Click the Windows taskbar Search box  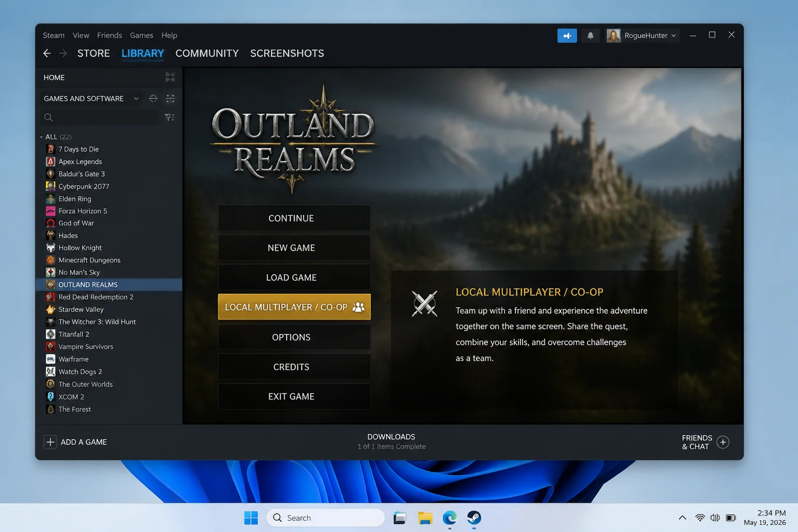tap(326, 517)
